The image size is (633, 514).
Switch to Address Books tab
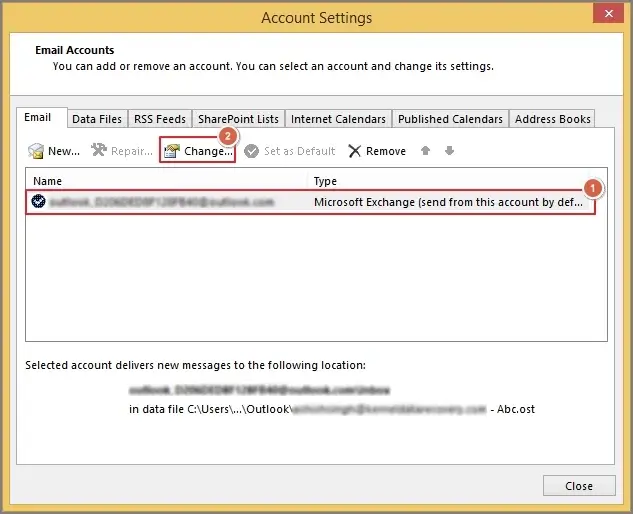pos(553,119)
